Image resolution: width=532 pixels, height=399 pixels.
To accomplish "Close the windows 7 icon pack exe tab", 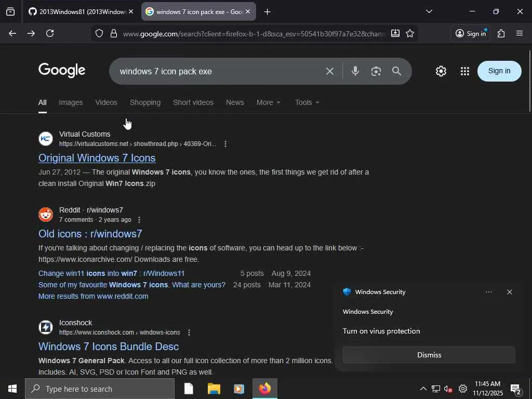I will pos(248,11).
